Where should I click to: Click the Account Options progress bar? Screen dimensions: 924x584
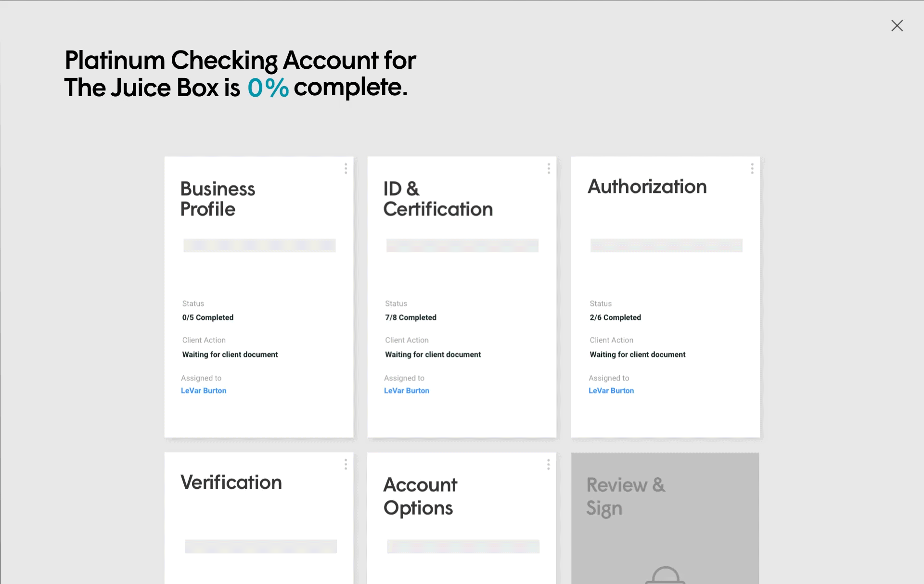point(463,546)
